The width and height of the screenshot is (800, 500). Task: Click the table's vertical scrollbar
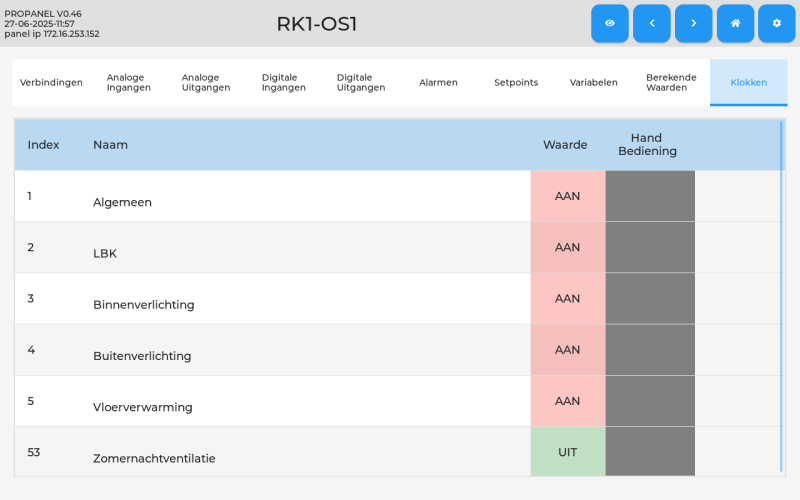point(781,296)
